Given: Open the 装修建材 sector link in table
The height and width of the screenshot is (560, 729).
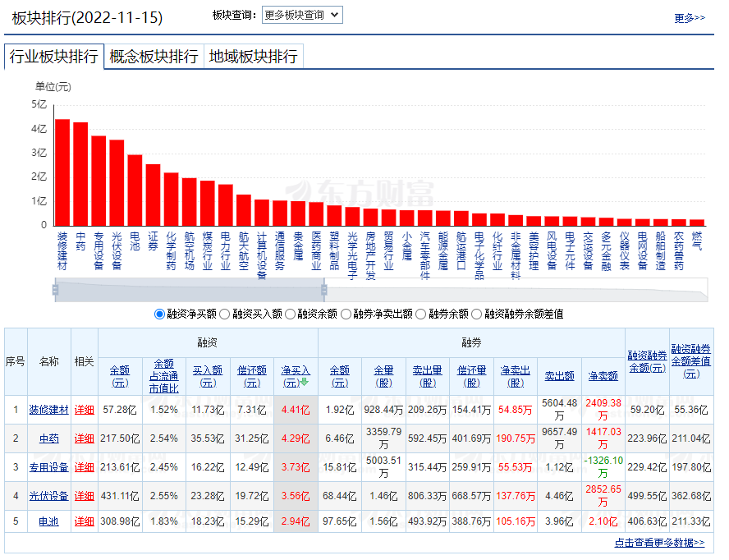Looking at the screenshot, I should coord(49,410).
